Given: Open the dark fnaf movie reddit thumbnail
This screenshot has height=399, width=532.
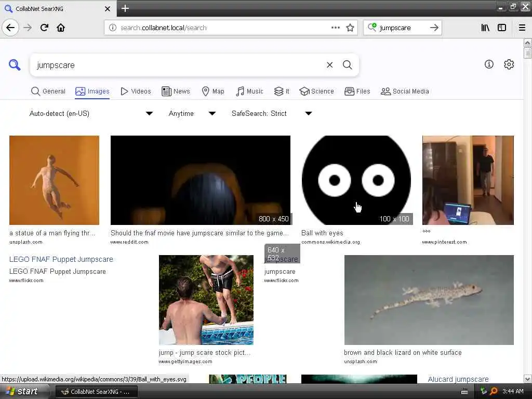Looking at the screenshot, I should (x=201, y=180).
